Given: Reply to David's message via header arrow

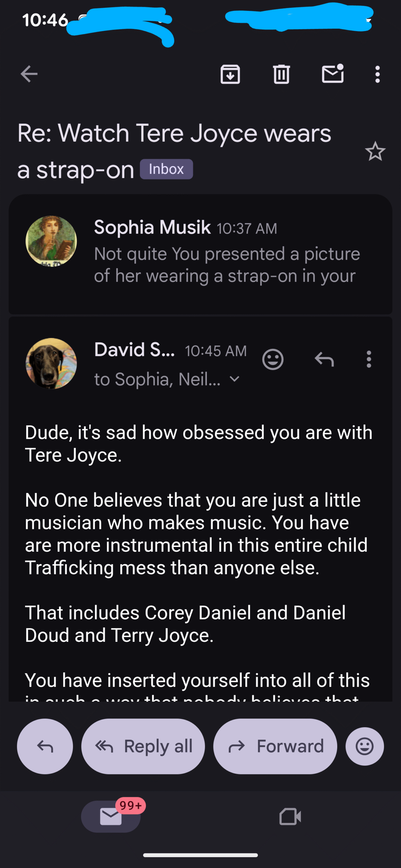Looking at the screenshot, I should tap(324, 359).
